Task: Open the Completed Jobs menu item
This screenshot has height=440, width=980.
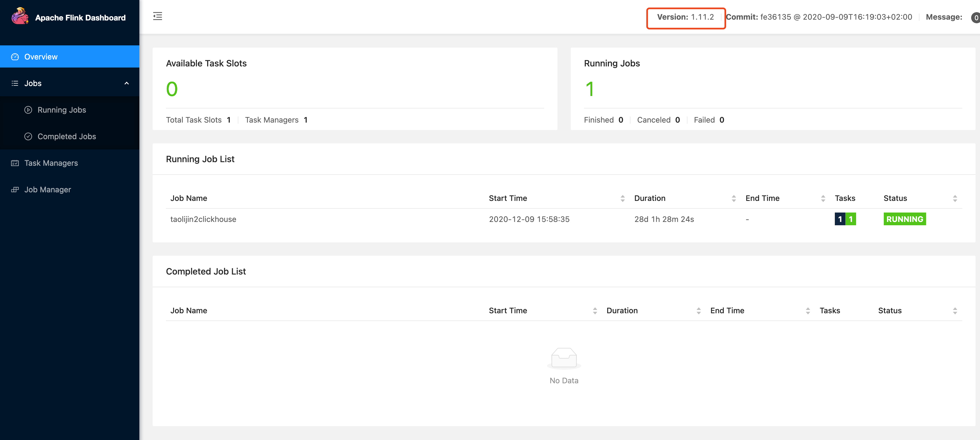Action: [x=67, y=137]
